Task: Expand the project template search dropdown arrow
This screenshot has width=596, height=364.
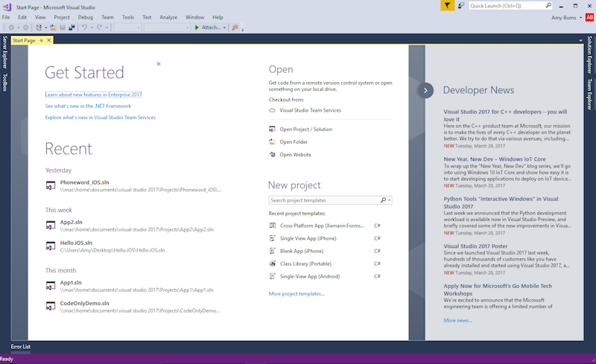Action: click(390, 200)
